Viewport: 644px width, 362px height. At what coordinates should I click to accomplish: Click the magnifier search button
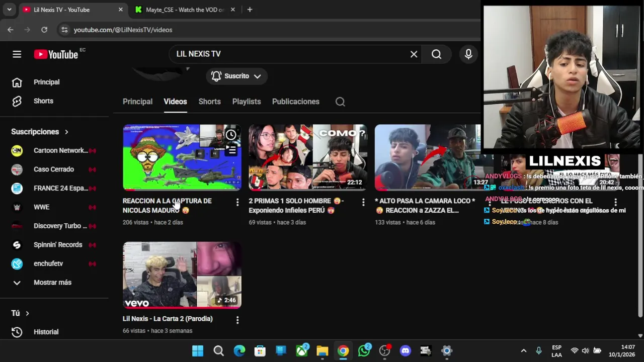(x=436, y=54)
